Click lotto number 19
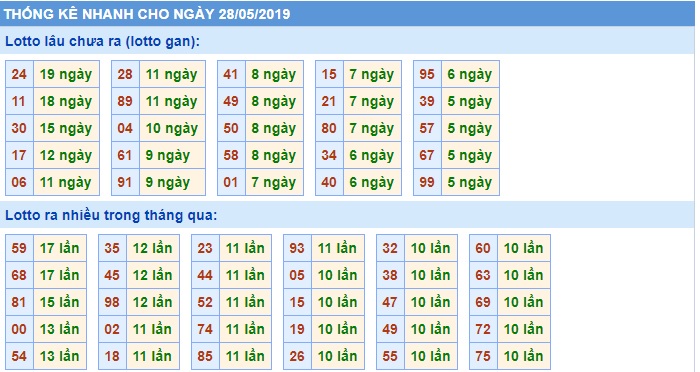This screenshot has width=700, height=372. coord(297,329)
